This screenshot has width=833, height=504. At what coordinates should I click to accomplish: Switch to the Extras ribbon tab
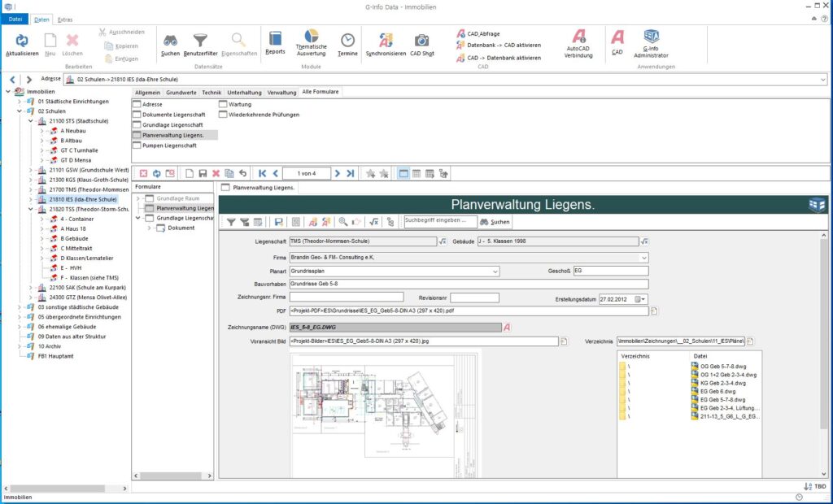(64, 18)
